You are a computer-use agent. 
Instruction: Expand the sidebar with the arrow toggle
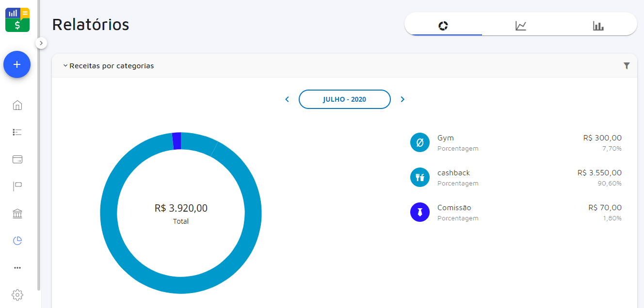click(41, 43)
